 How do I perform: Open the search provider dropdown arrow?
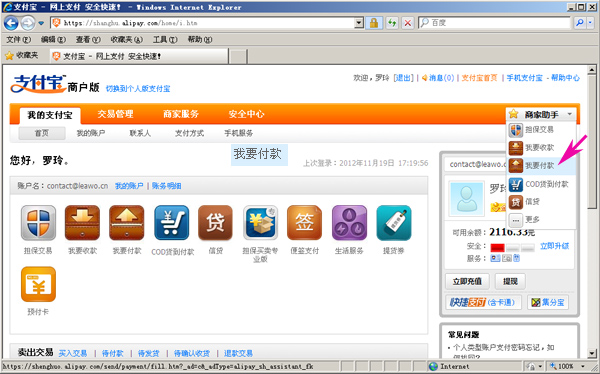(590, 23)
